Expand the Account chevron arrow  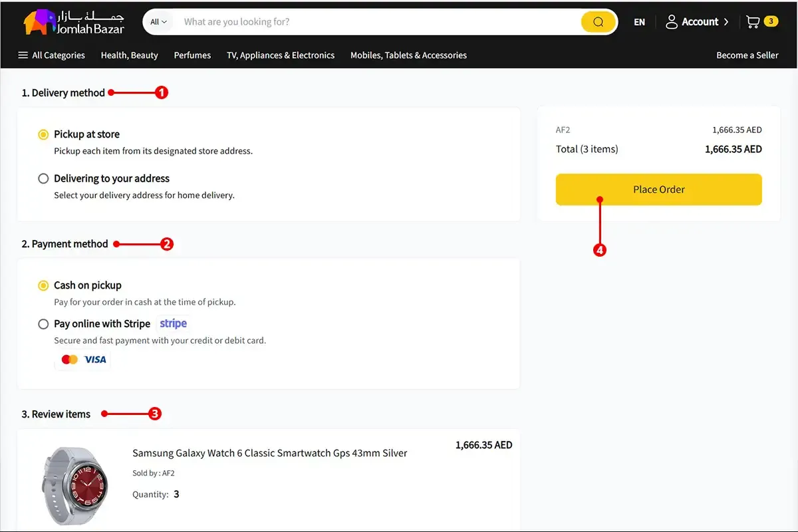(x=726, y=22)
